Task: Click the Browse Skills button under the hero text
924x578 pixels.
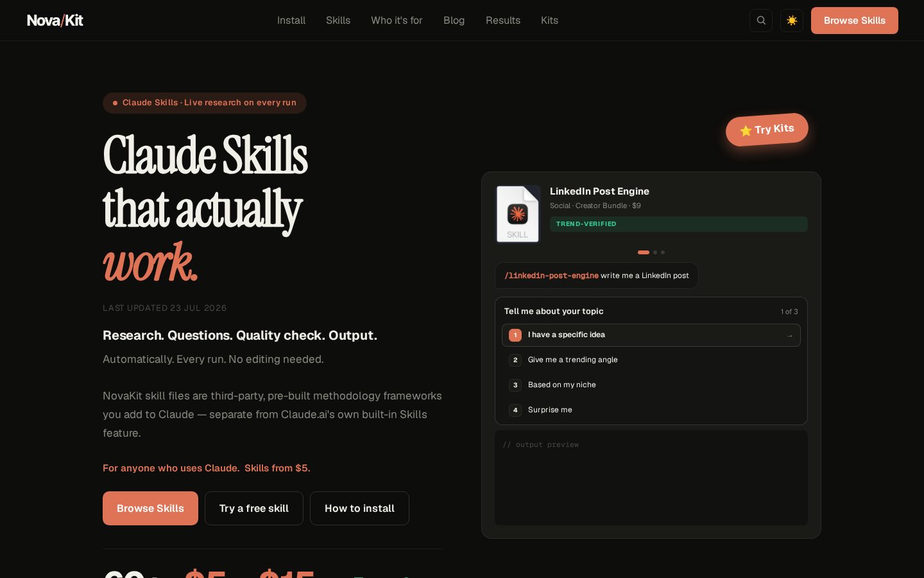Action: (150, 508)
